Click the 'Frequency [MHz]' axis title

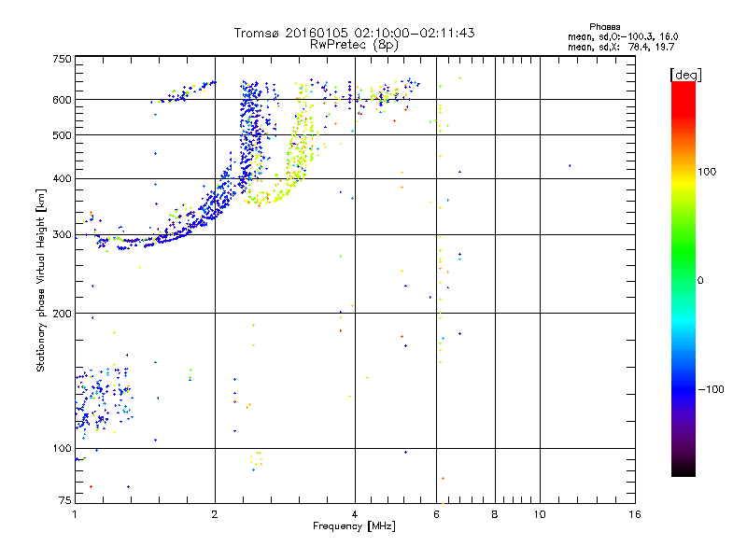[x=354, y=526]
